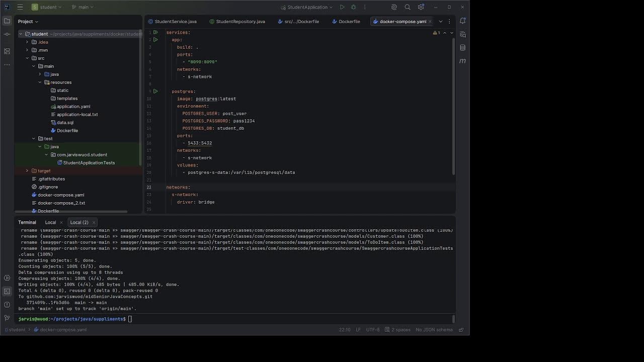Select StudentApplicationTests class in tree
The height and width of the screenshot is (362, 644).
89,163
